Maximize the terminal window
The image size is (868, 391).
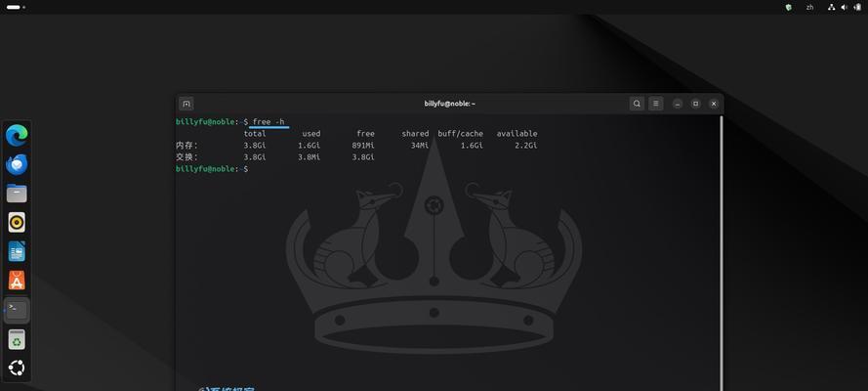pyautogui.click(x=696, y=104)
